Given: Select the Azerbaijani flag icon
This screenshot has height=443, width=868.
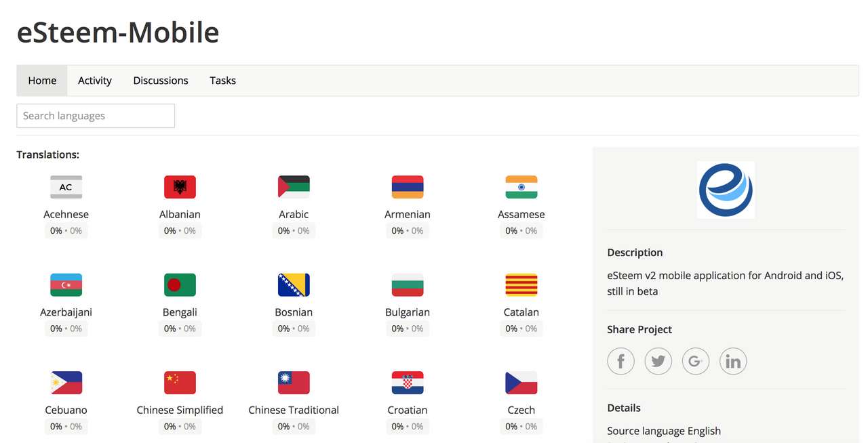Looking at the screenshot, I should 66,285.
